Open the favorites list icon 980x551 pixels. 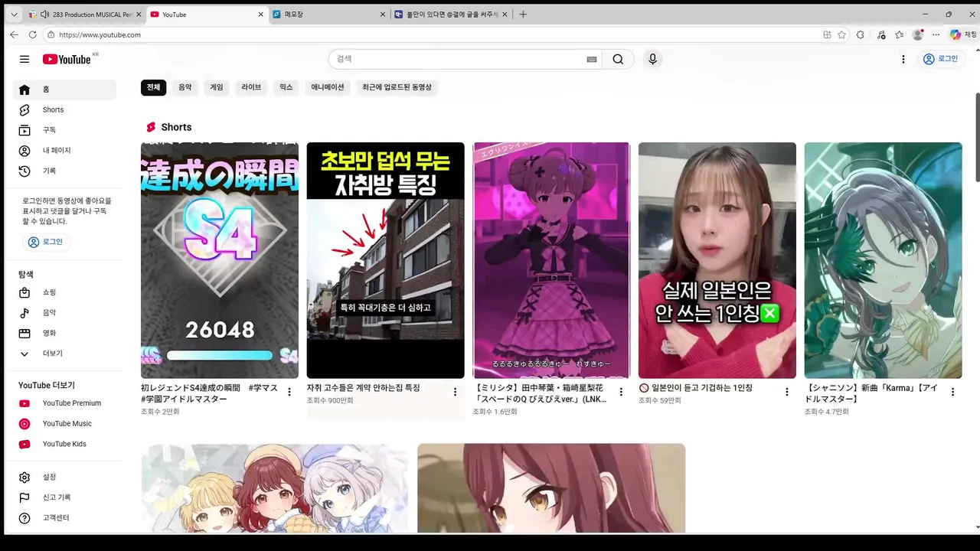(900, 34)
